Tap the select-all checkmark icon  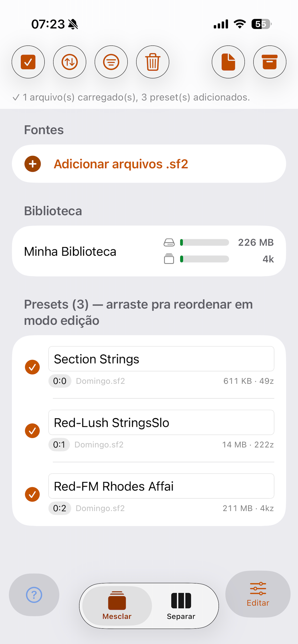tap(28, 62)
